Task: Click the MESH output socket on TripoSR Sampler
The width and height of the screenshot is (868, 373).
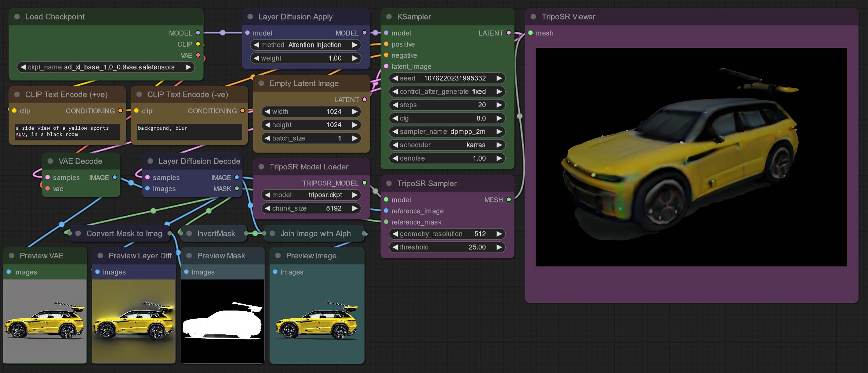Action: [x=509, y=200]
